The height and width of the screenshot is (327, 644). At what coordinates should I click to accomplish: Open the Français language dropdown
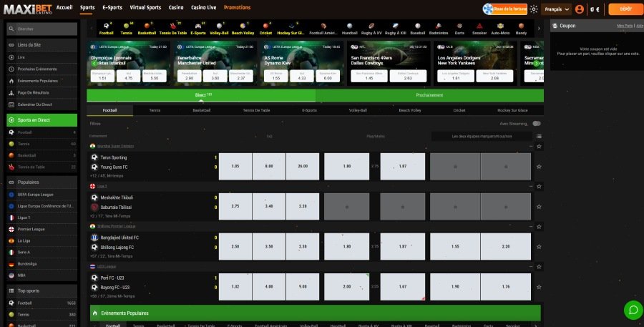tap(556, 9)
